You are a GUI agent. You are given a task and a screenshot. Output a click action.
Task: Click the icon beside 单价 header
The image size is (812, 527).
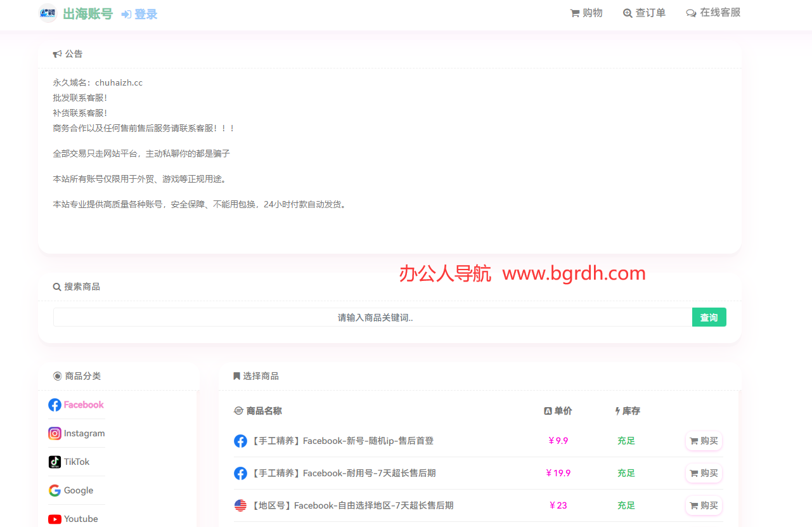[548, 411]
